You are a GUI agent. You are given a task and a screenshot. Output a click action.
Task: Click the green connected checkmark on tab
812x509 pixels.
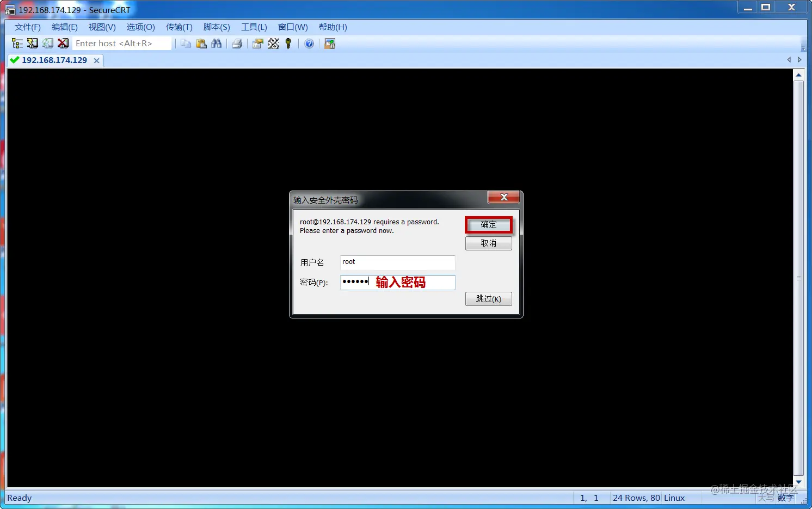[x=15, y=60]
